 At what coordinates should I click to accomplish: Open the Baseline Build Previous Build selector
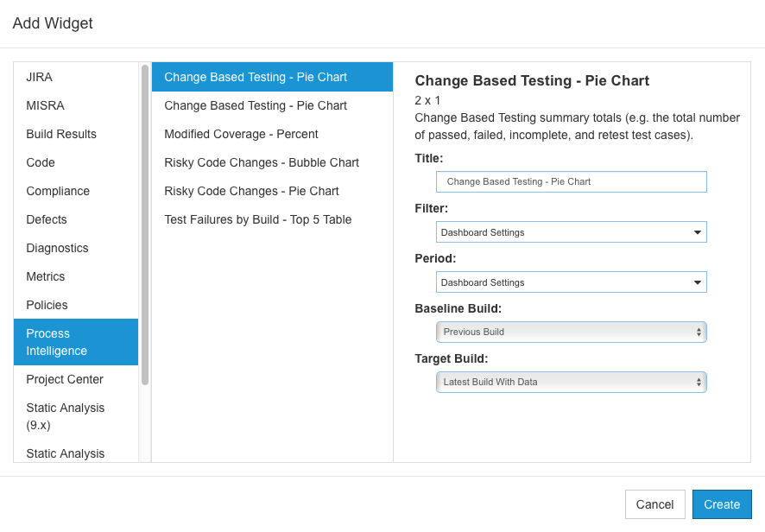pyautogui.click(x=572, y=332)
